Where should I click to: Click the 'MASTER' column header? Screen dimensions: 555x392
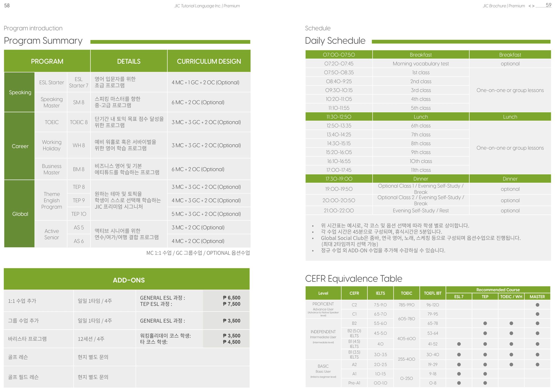point(537,297)
